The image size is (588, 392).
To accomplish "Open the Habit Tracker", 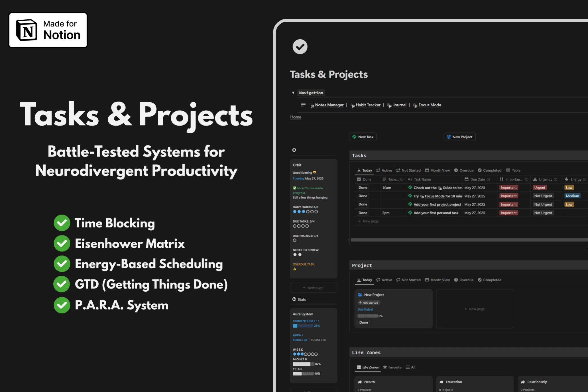I will 368,105.
